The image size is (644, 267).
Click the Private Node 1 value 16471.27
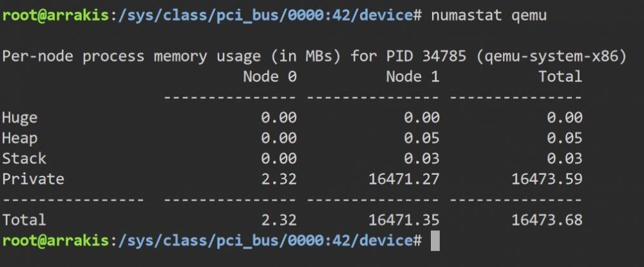[404, 179]
